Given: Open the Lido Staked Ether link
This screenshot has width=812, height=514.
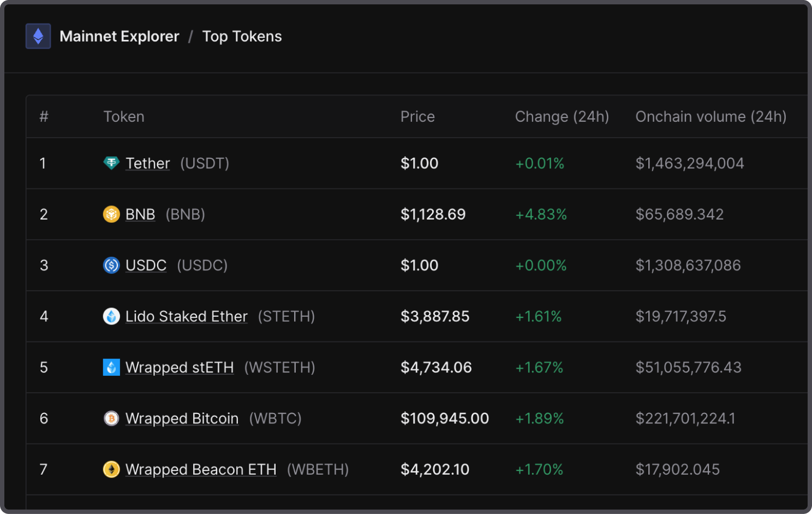Looking at the screenshot, I should [x=186, y=316].
